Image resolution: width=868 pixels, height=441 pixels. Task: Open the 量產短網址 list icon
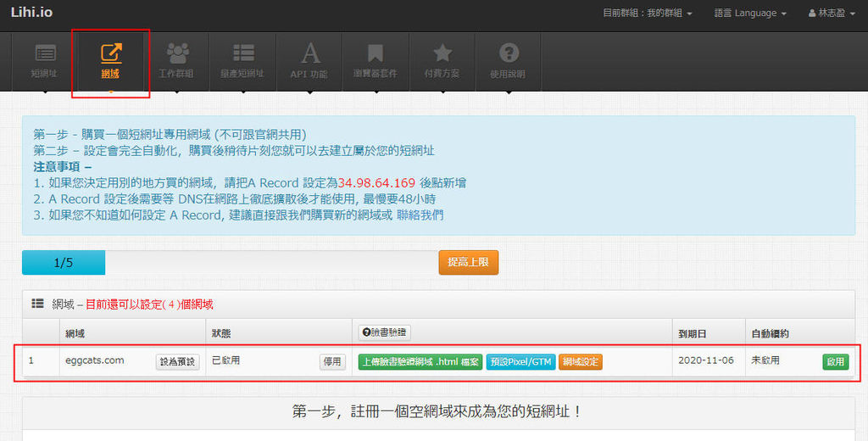point(243,53)
